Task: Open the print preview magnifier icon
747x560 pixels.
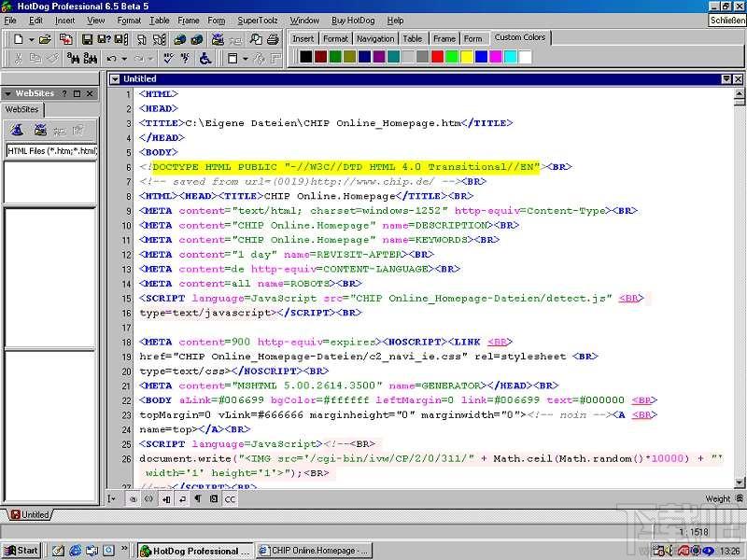Action: tap(256, 39)
